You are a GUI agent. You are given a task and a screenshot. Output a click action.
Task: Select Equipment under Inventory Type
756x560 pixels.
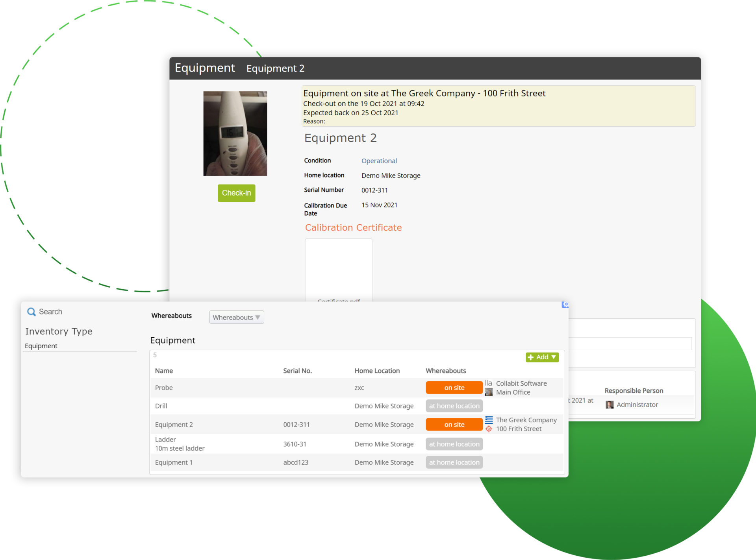[x=41, y=346]
